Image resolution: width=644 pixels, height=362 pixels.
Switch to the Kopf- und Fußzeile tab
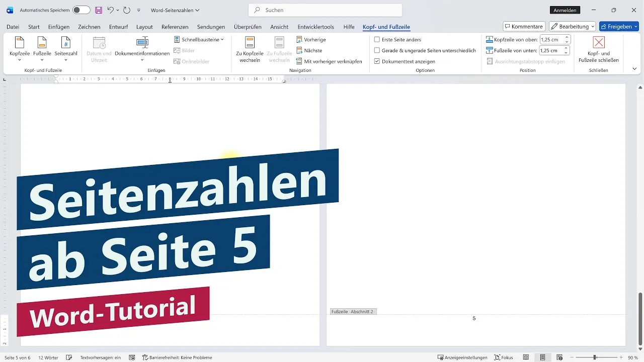click(x=386, y=27)
